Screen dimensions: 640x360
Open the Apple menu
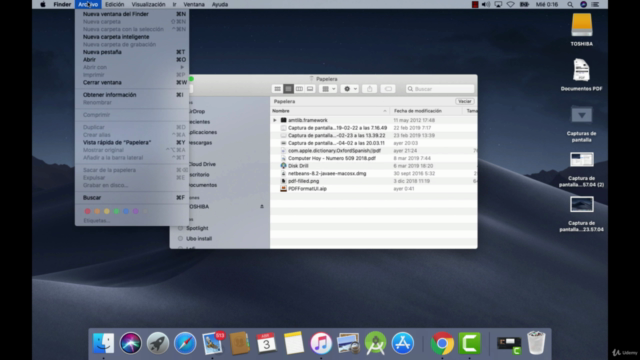[42, 4]
